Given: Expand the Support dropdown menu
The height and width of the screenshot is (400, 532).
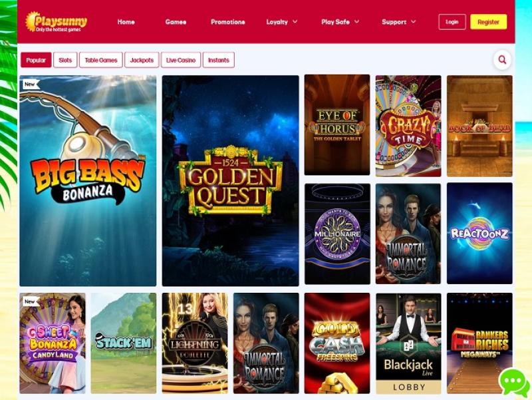Looking at the screenshot, I should pos(398,22).
